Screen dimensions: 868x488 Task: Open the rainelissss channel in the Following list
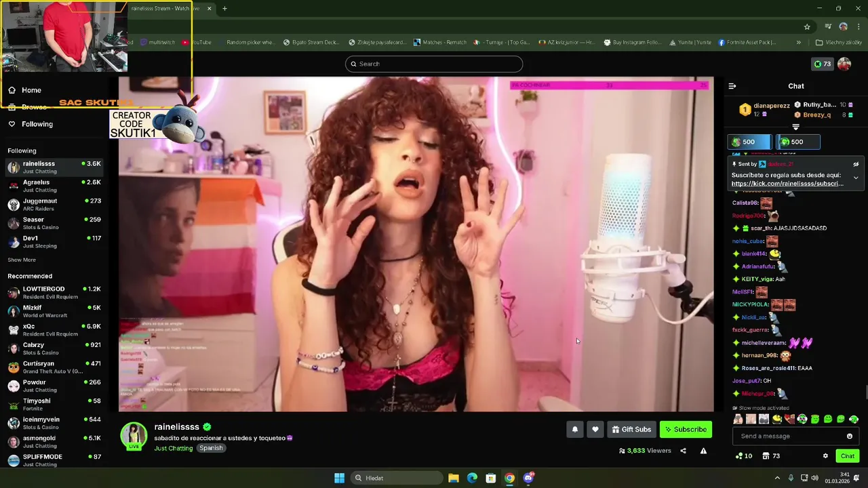pos(54,167)
